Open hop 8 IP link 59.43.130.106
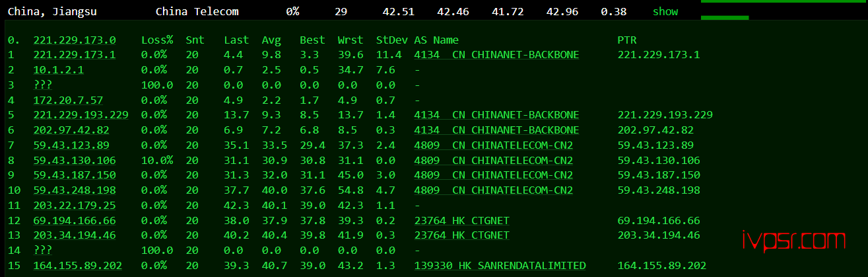Viewport: 868px width, 277px height. (x=75, y=161)
